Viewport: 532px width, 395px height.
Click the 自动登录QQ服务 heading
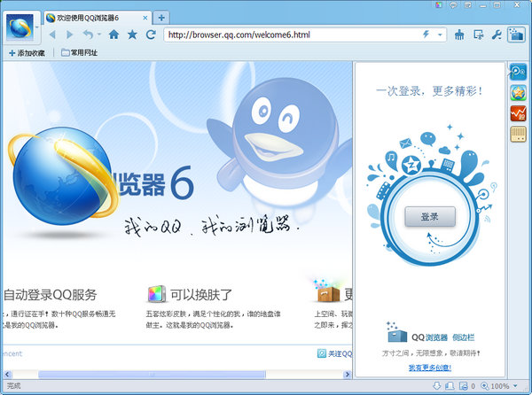point(51,294)
